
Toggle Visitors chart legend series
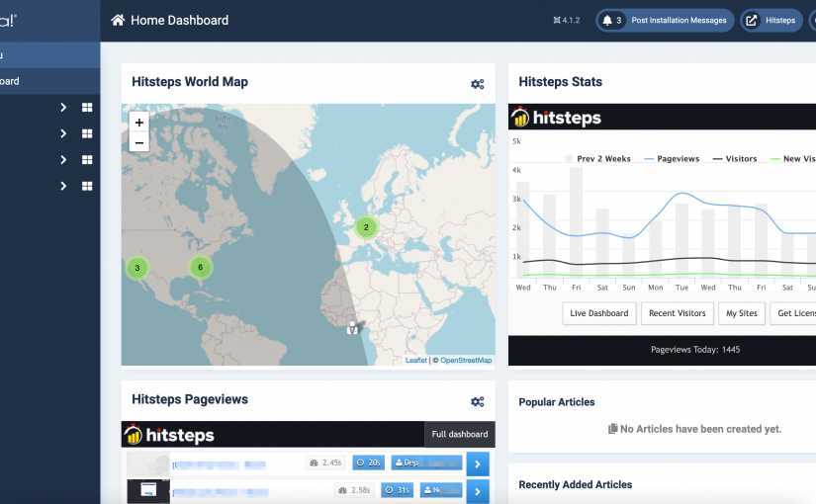(735, 159)
